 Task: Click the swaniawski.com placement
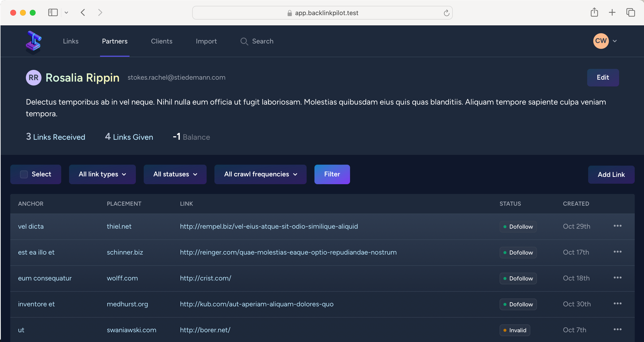[131, 330]
